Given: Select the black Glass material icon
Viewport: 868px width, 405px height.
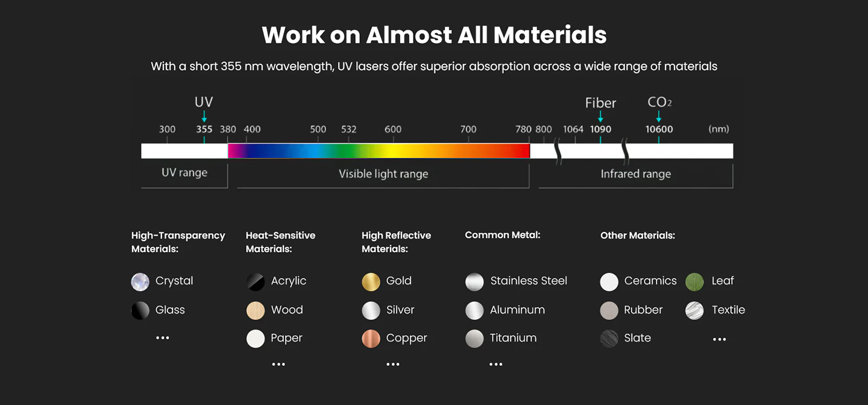Looking at the screenshot, I should (x=140, y=310).
